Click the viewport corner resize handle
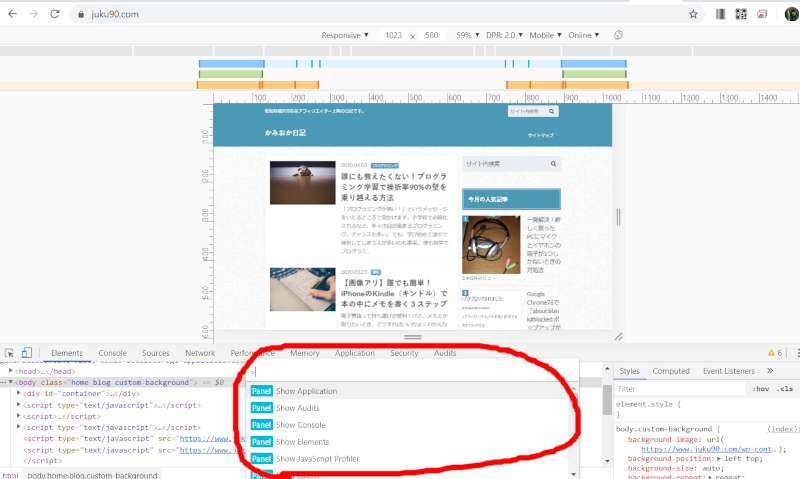800x479 pixels. point(618,337)
